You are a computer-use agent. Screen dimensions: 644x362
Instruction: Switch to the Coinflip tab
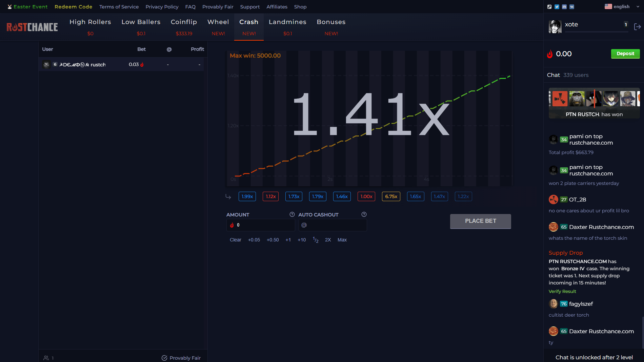(184, 22)
